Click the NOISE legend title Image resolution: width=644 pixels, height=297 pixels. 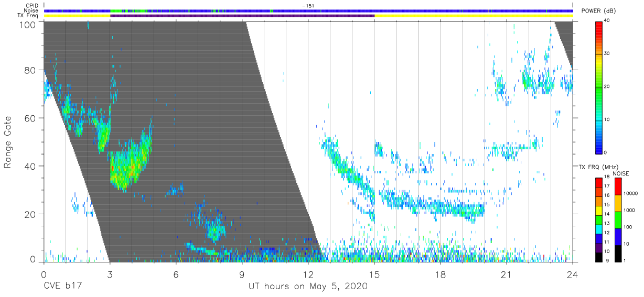pyautogui.click(x=621, y=173)
